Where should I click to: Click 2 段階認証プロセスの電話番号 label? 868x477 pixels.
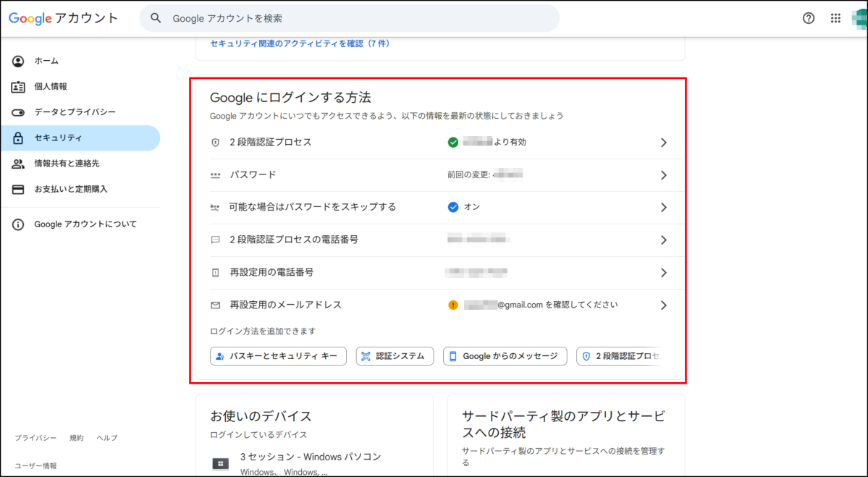[294, 240]
